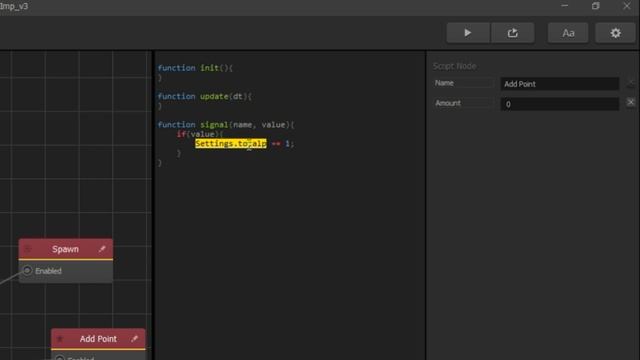This screenshot has height=360, width=640.
Task: Close the application window
Action: tap(627, 6)
